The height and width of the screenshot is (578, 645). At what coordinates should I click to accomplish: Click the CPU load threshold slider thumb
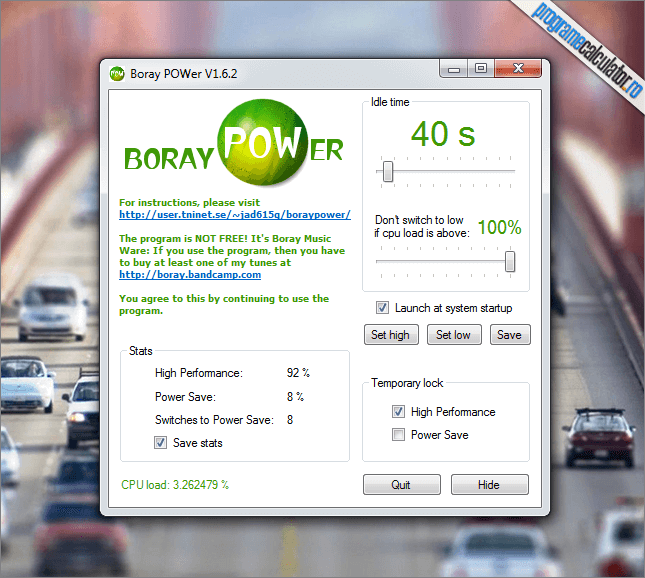point(510,261)
